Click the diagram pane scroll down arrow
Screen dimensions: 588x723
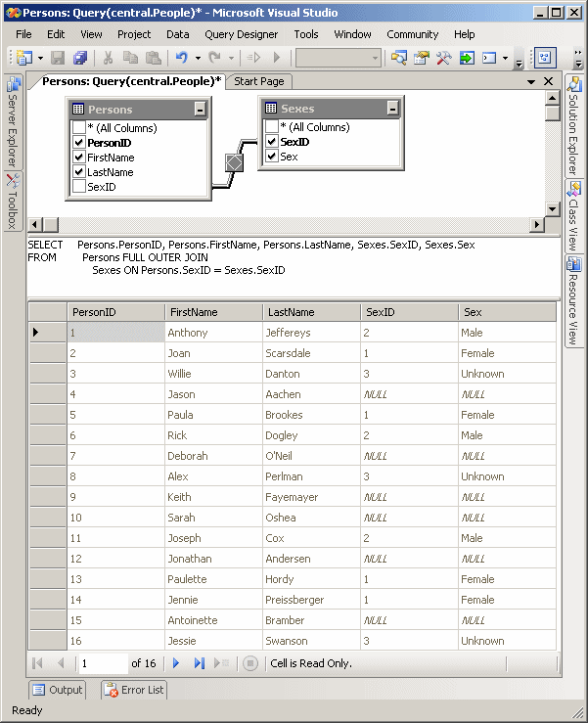pyautogui.click(x=553, y=208)
